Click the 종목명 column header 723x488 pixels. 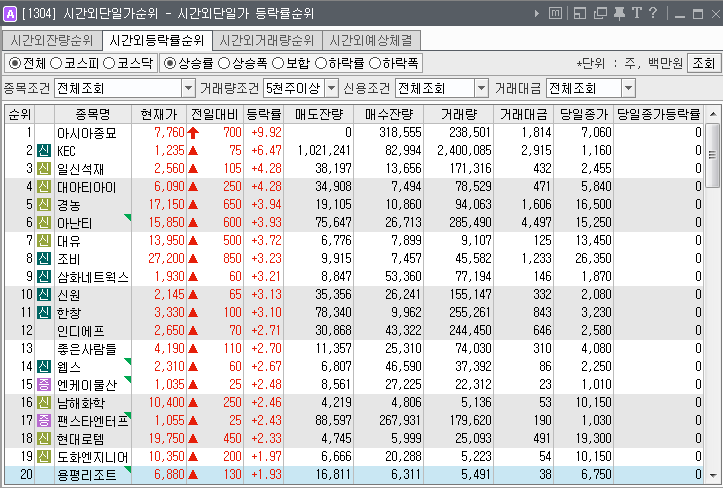tap(93, 114)
